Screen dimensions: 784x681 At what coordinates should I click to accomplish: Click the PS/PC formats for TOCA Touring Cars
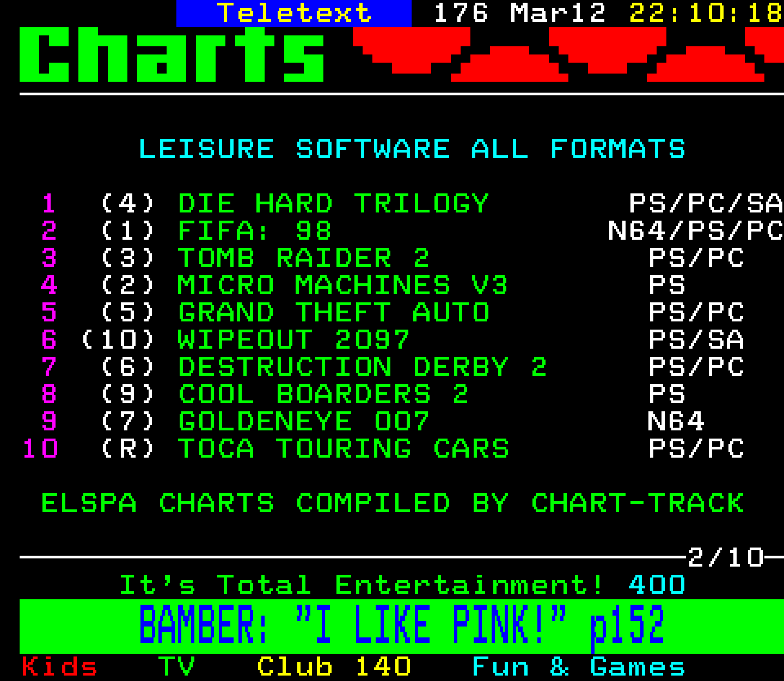(696, 449)
